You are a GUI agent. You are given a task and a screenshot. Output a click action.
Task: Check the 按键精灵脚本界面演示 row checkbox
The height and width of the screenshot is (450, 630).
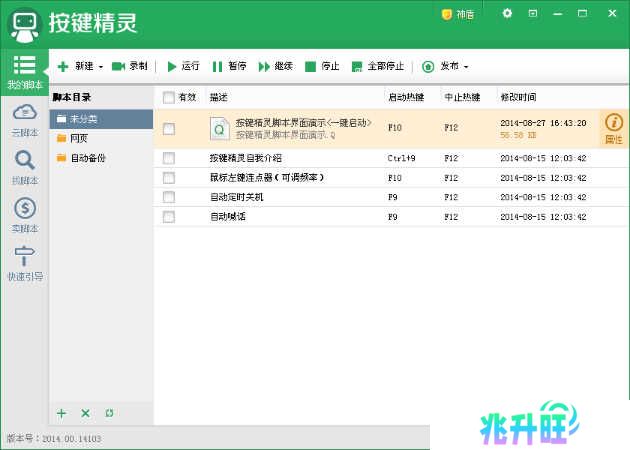[x=169, y=129]
